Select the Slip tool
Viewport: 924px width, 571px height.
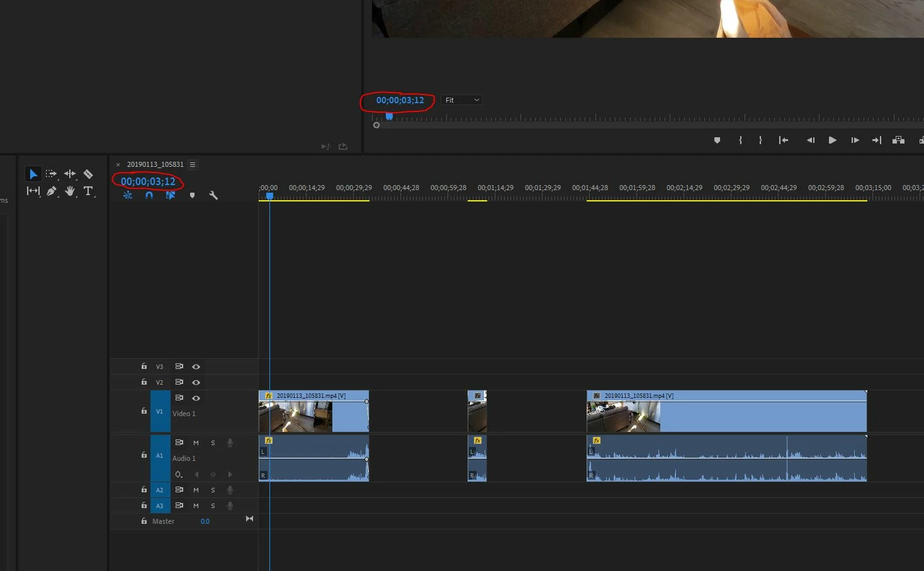[33, 191]
